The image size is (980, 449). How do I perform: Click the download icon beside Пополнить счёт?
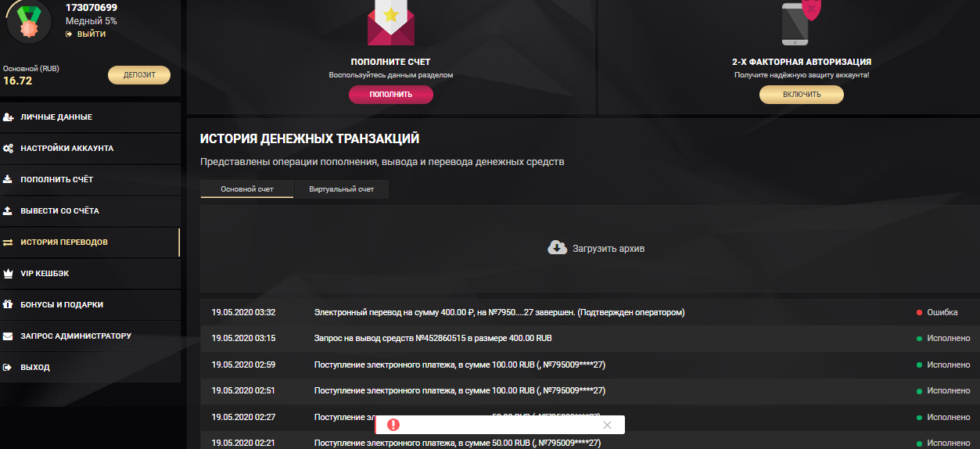coord(8,179)
